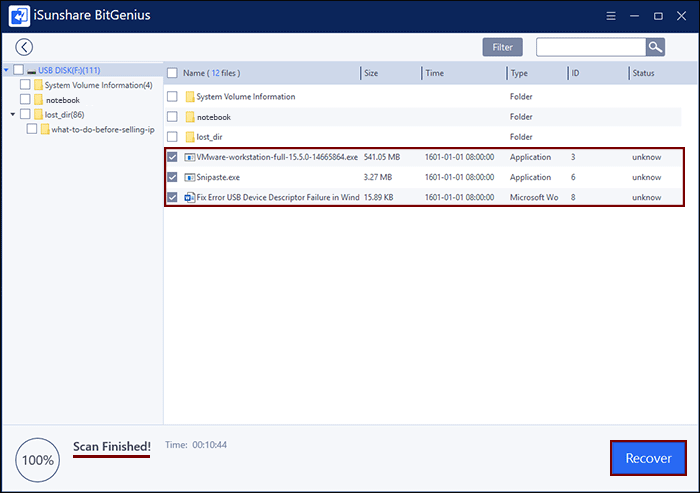700x493 pixels.
Task: Select lost_dir(86) in the tree
Action: (64, 115)
